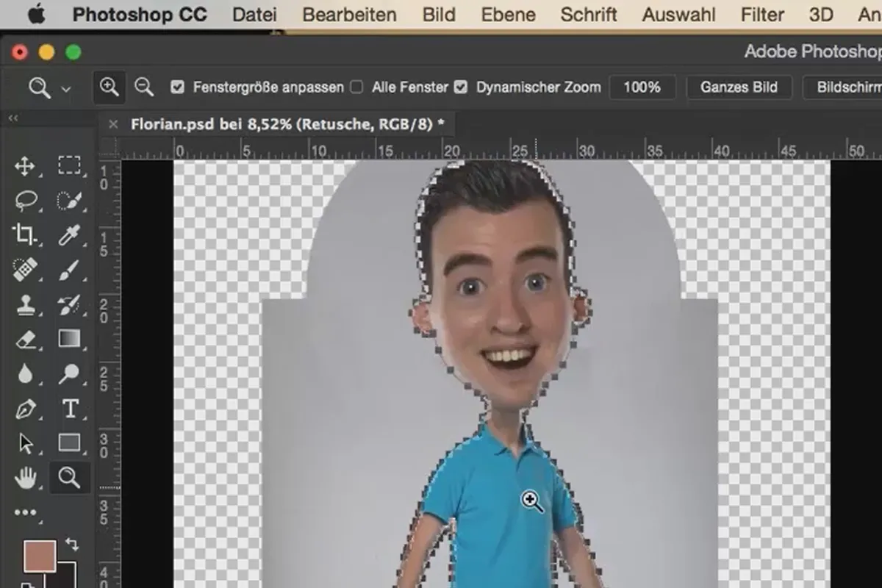Image resolution: width=882 pixels, height=588 pixels.
Task: Pick the Eyedropper tool
Action: [69, 235]
